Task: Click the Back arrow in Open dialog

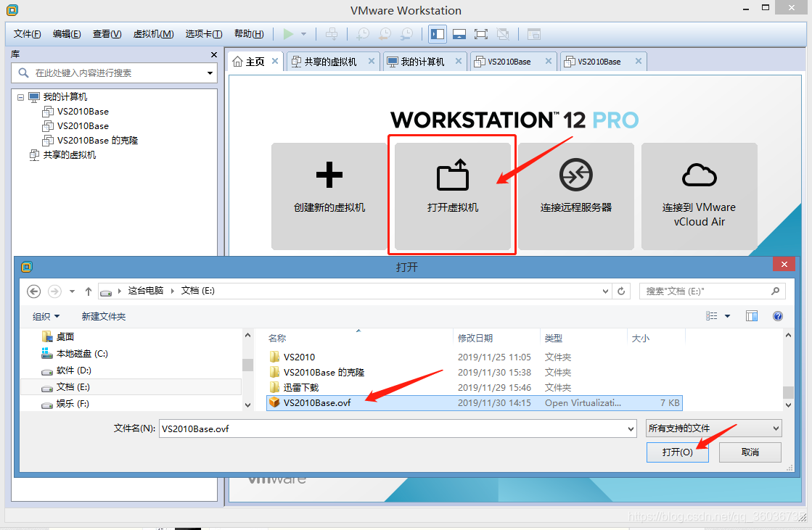Action: (x=33, y=291)
